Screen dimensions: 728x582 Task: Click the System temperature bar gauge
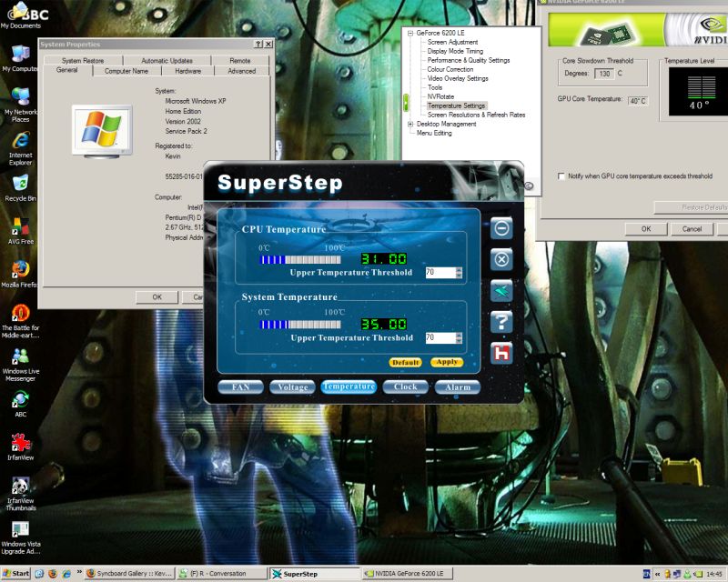[x=300, y=325]
